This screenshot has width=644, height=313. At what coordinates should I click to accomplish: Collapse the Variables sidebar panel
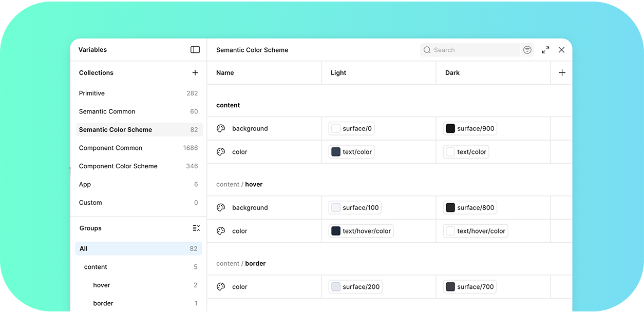[195, 49]
